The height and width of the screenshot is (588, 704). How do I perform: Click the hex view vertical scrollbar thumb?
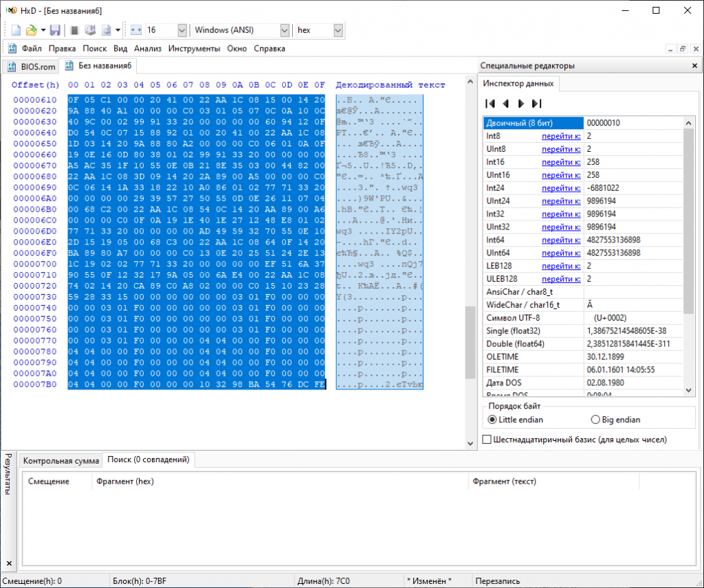(470, 343)
